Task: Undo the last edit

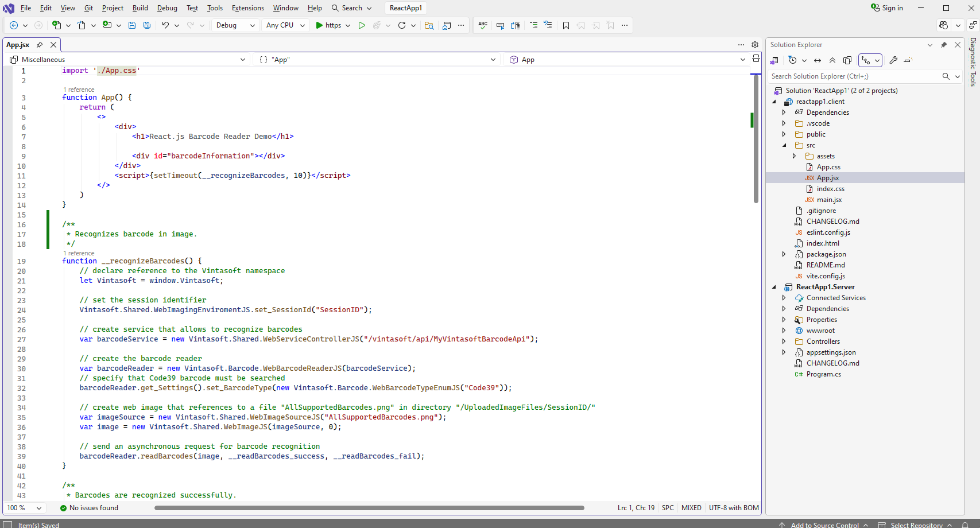Action: (x=165, y=25)
